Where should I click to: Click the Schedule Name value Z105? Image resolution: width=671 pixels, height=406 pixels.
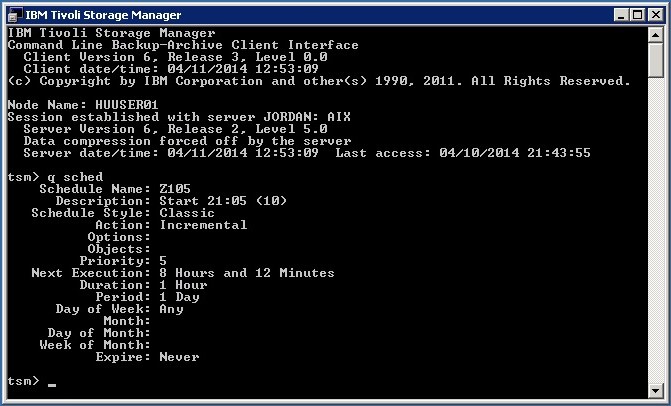coord(175,189)
